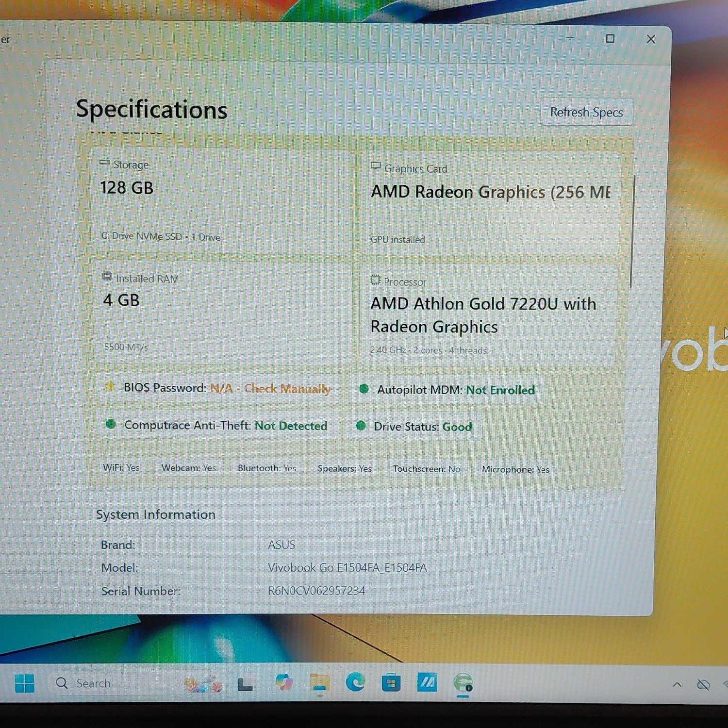Close the specifications window

(651, 39)
